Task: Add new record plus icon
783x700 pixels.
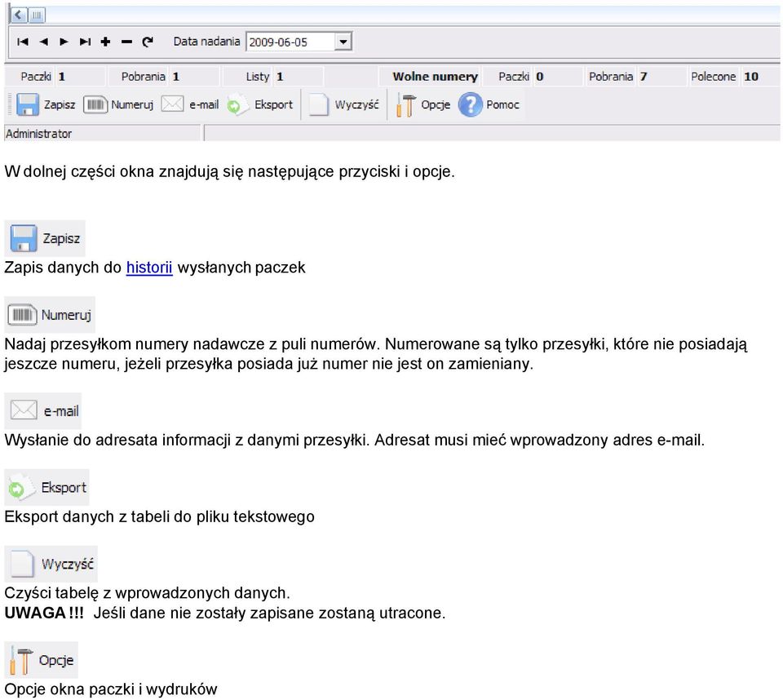Action: (105, 42)
